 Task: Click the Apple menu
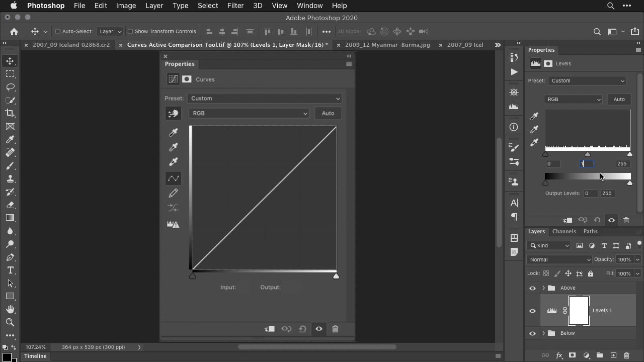pos(14,6)
